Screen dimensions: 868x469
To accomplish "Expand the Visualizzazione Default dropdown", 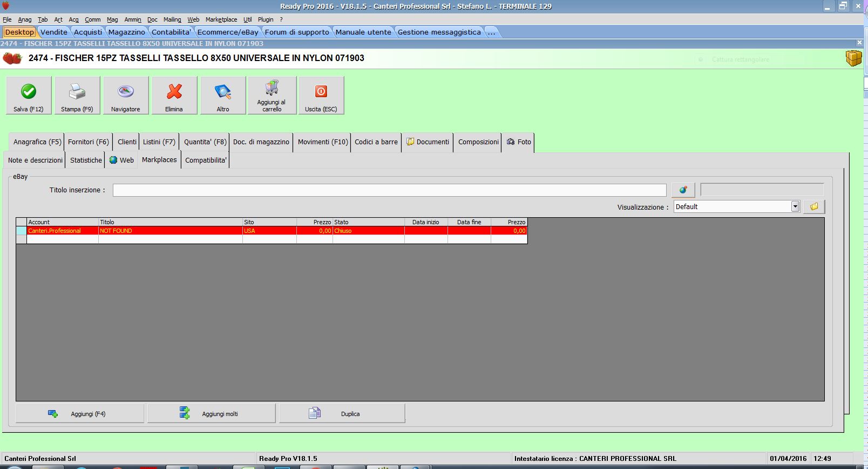I will (795, 206).
